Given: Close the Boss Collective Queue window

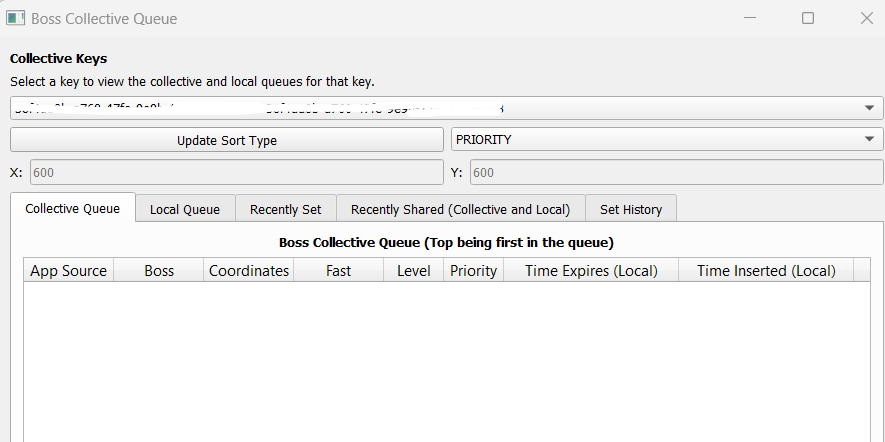Looking at the screenshot, I should tap(866, 18).
